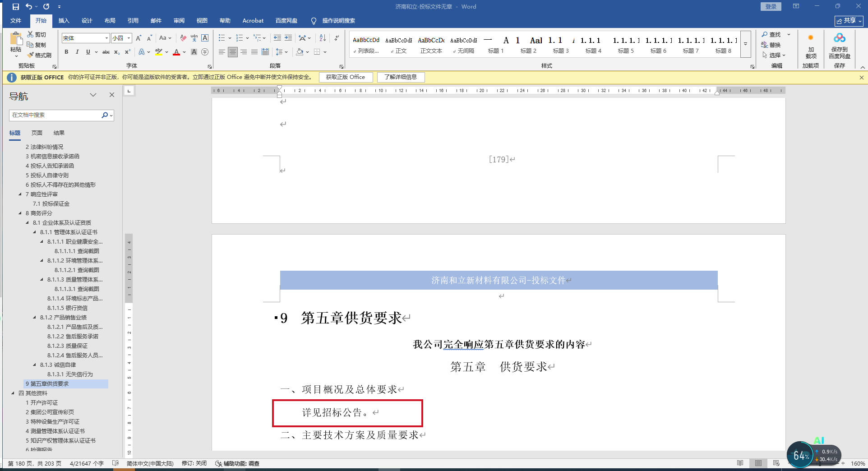
Task: Toggle bold formatting
Action: coord(66,52)
